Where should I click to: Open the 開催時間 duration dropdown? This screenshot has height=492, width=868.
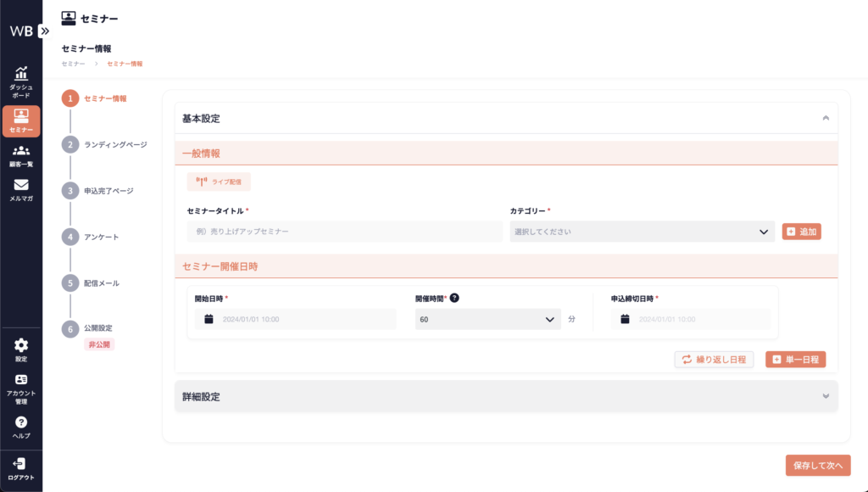tap(487, 320)
